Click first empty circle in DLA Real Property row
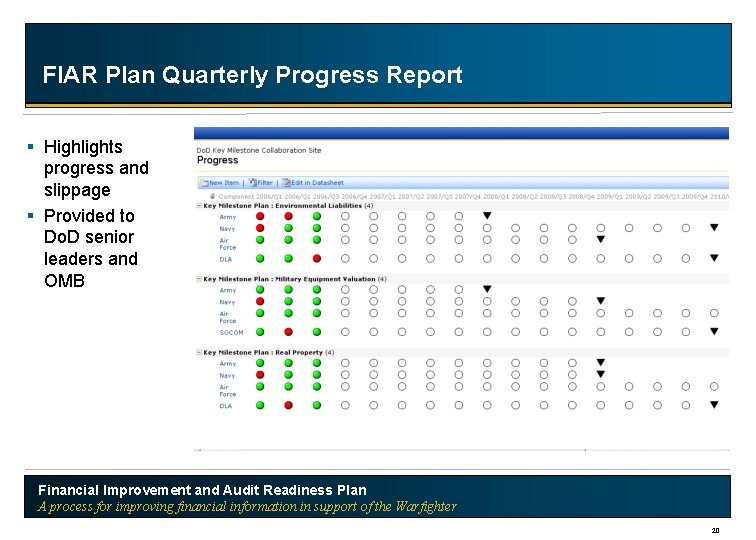 tap(345, 405)
